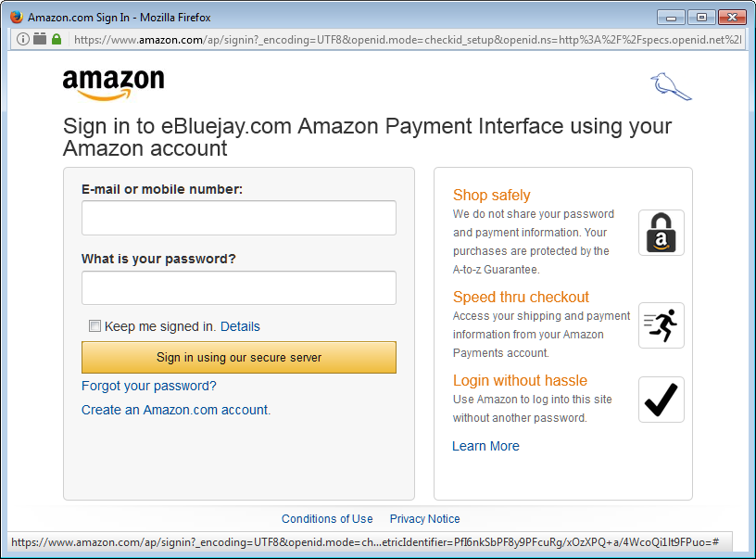The width and height of the screenshot is (756, 559).
Task: Click the blue jay bird logo
Action: pyautogui.click(x=671, y=86)
